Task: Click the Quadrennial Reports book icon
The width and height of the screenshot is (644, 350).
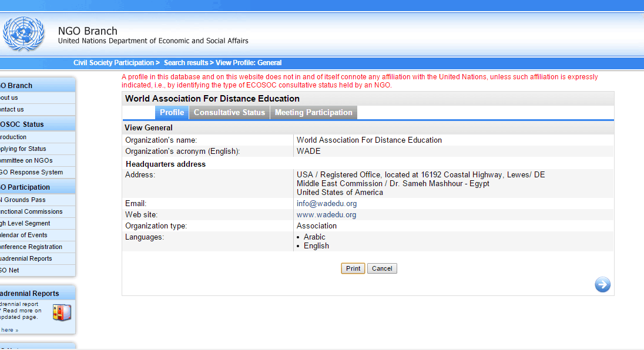Action: tap(61, 312)
